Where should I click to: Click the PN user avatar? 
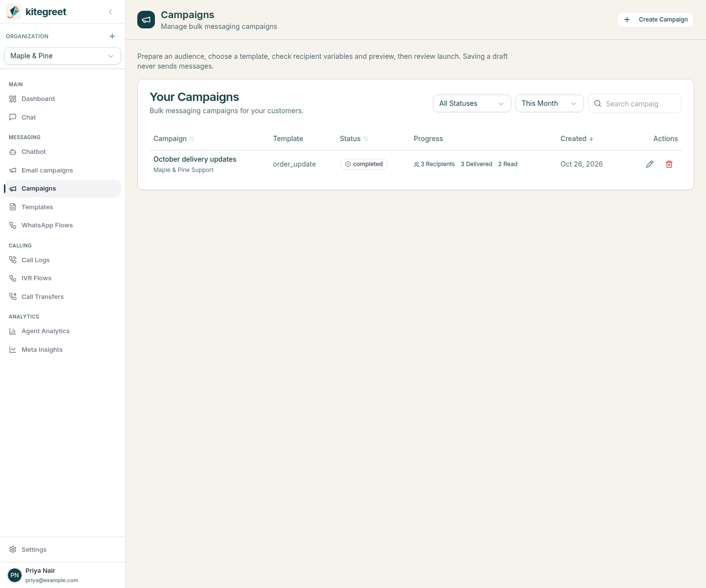(x=15, y=575)
